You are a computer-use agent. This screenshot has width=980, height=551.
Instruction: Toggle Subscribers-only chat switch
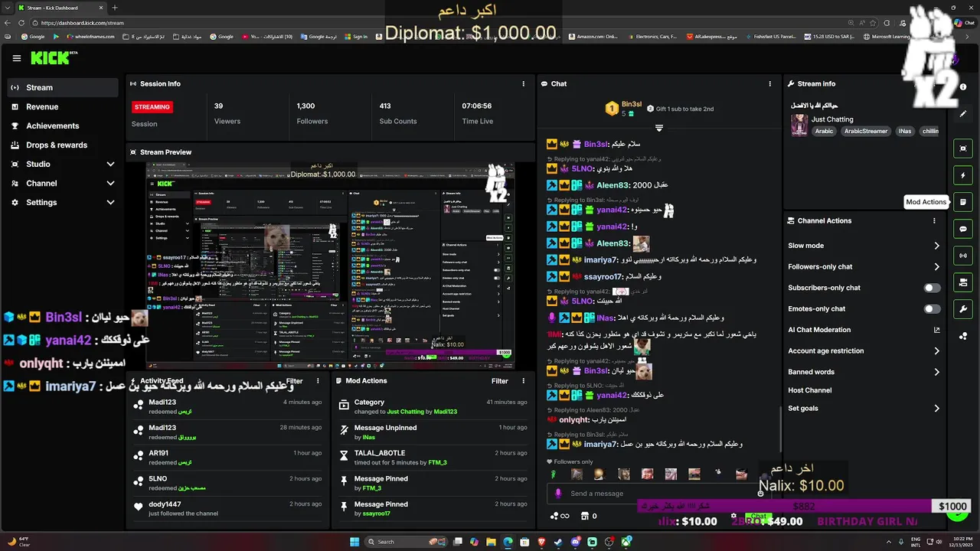coord(932,288)
